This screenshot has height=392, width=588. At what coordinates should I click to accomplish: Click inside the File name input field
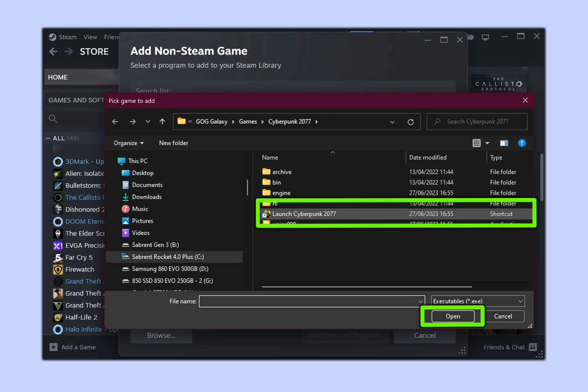pos(309,301)
